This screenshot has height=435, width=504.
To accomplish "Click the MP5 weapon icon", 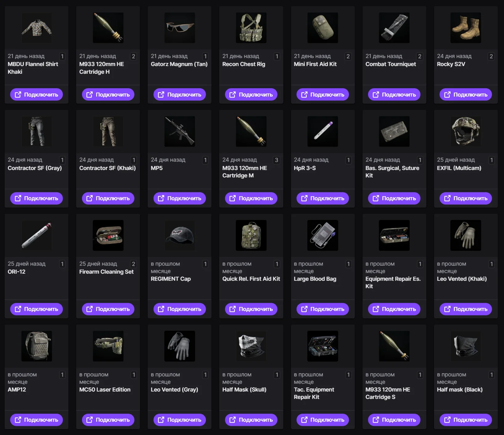I will click(180, 131).
